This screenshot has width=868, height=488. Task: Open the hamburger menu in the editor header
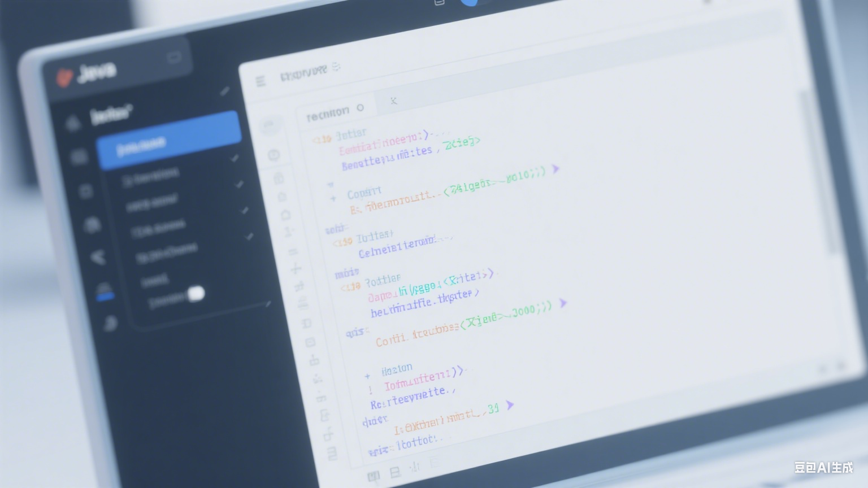(x=261, y=81)
